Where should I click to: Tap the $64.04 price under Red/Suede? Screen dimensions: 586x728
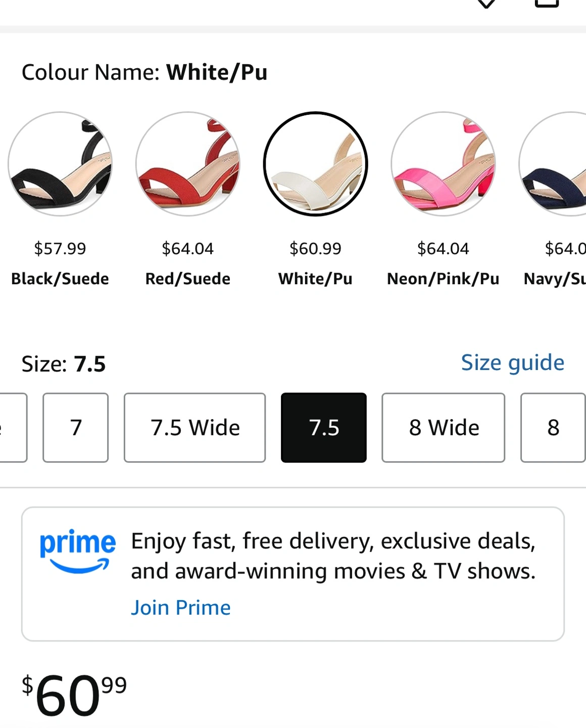tap(188, 249)
